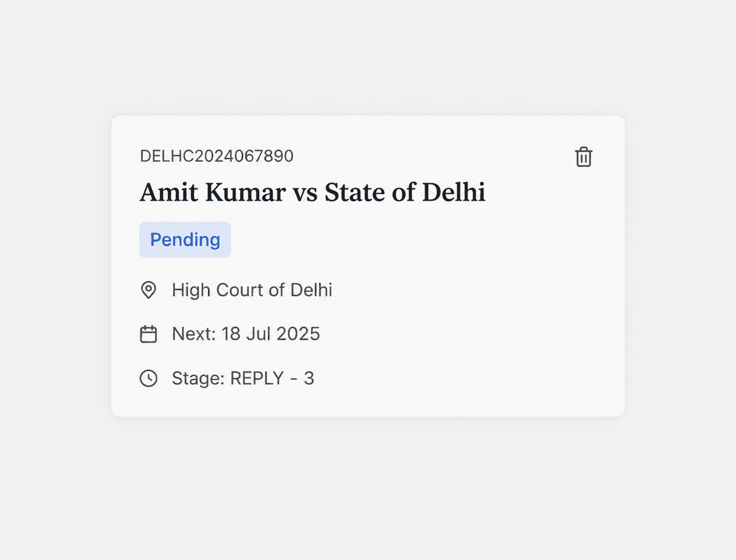This screenshot has width=736, height=560.
Task: Click the 2025 year in the next date
Action: [x=298, y=334]
